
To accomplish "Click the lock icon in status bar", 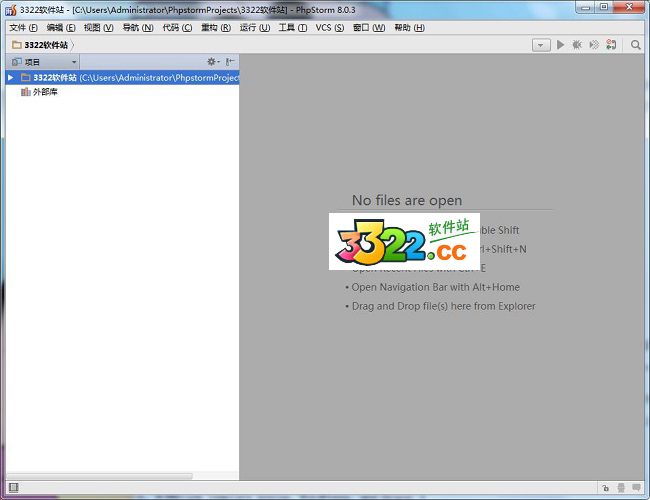I will (x=606, y=488).
